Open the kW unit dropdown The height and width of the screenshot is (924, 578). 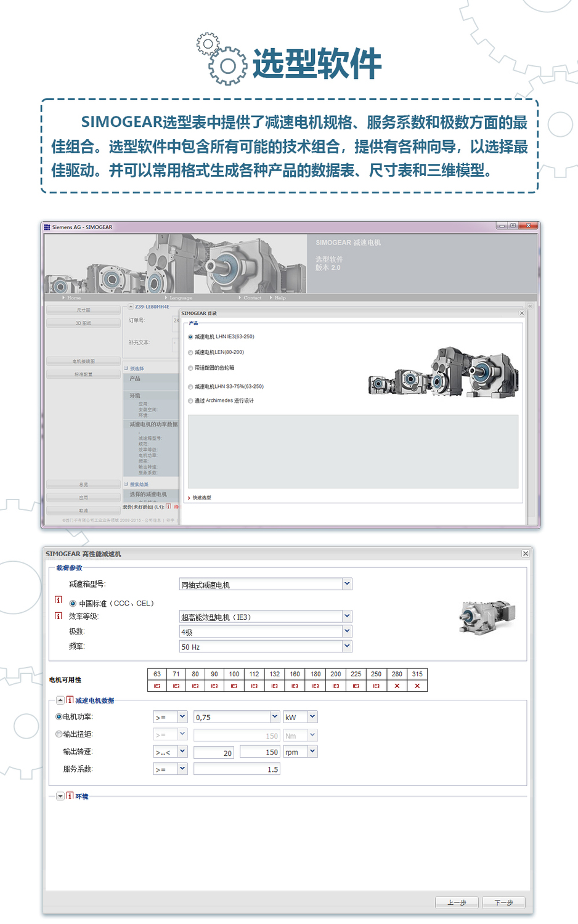[312, 716]
